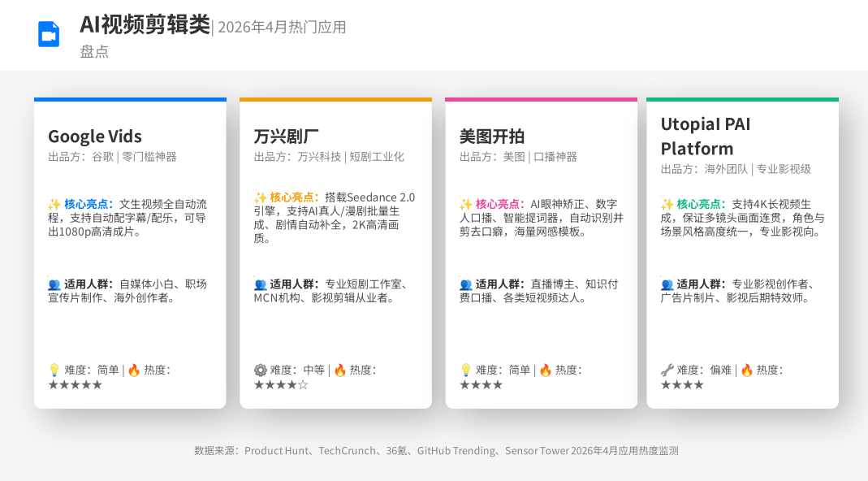Click the sparkles icon in Utopial PAI card
Image resolution: width=868 pixels, height=481 pixels.
coord(667,204)
